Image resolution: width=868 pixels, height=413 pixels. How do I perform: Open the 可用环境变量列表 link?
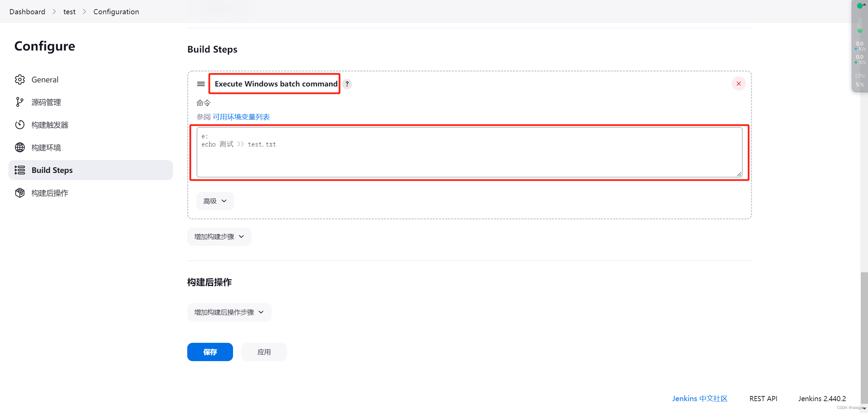[241, 117]
